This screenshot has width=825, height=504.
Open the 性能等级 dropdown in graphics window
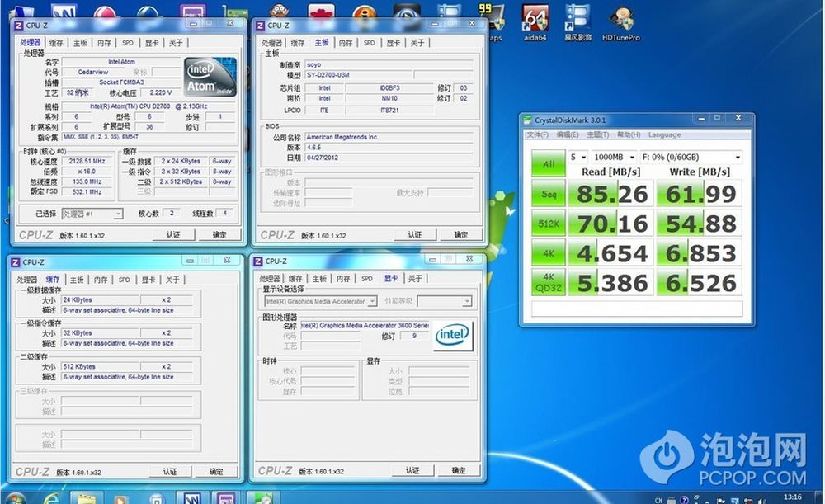(445, 301)
